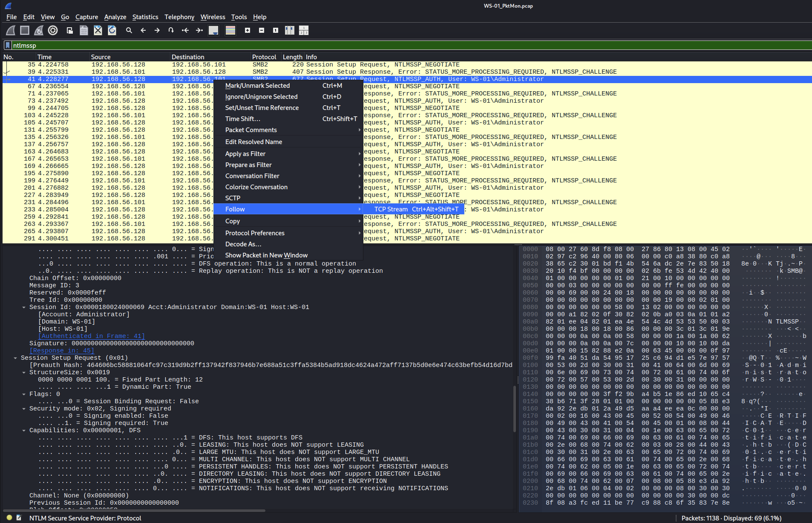Zoom in the packet text
Viewport: 812px width, 523px height.
pos(248,30)
